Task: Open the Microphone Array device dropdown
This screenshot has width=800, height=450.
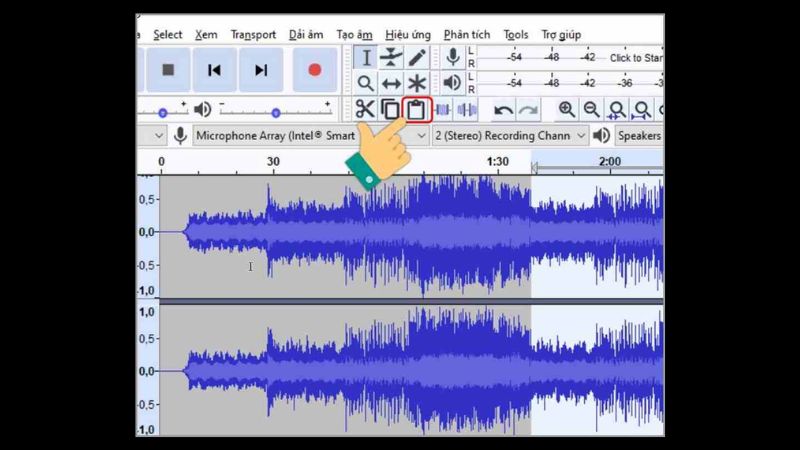Action: (310, 136)
